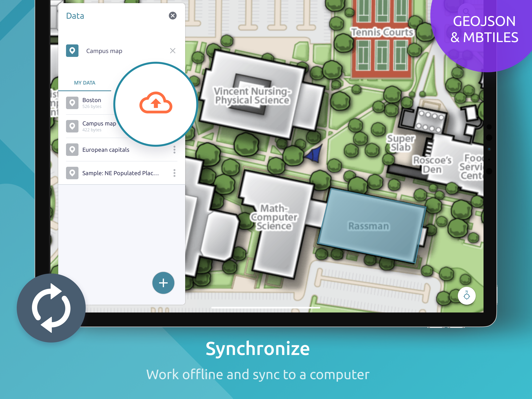Open European capitals options menu
This screenshot has height=399, width=532.
pos(174,150)
